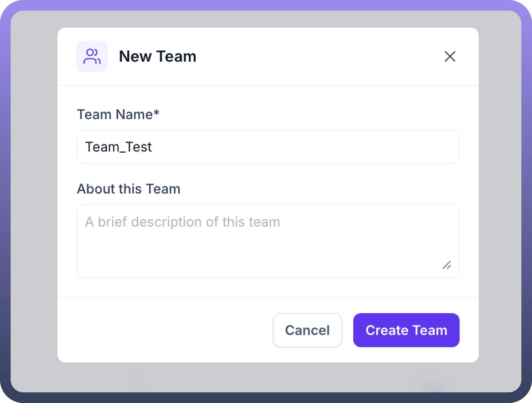532x403 pixels.
Task: Click into the team description textarea
Action: pos(268,241)
